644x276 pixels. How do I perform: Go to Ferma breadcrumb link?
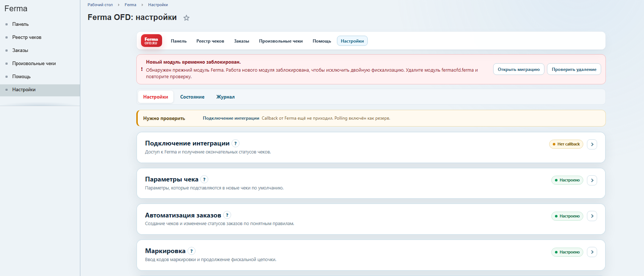[x=130, y=5]
